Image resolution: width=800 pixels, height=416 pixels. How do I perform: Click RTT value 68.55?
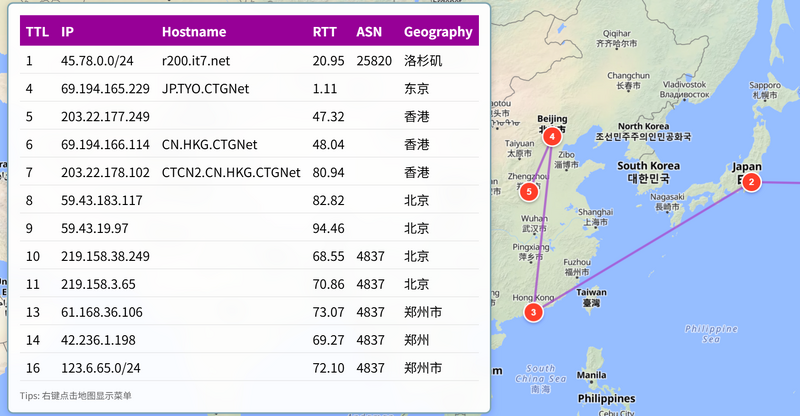329,256
